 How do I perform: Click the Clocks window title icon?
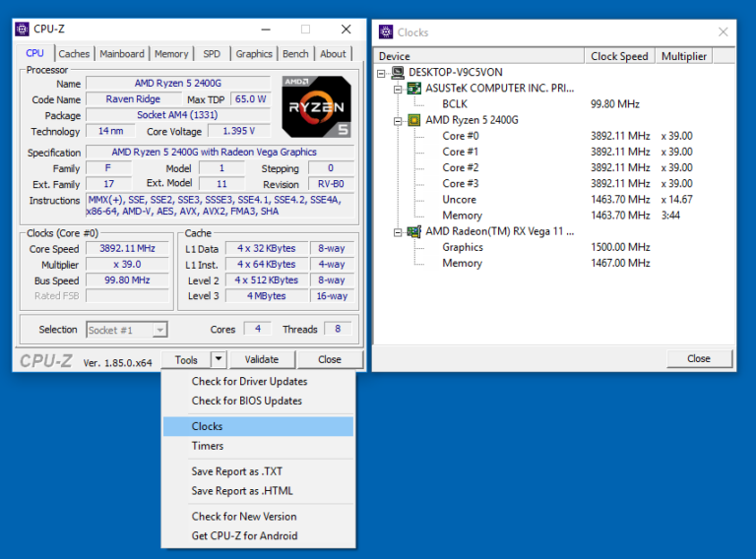click(x=386, y=32)
